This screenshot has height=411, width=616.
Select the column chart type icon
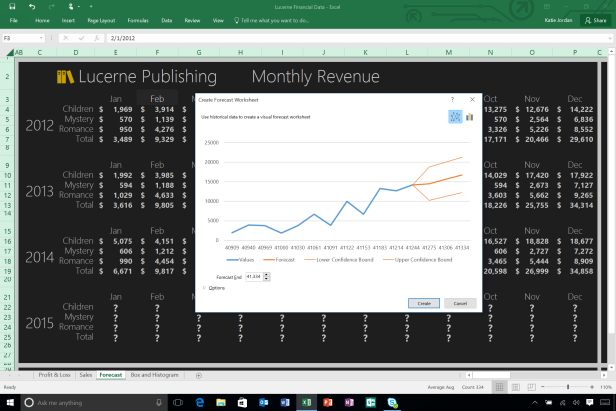point(469,117)
